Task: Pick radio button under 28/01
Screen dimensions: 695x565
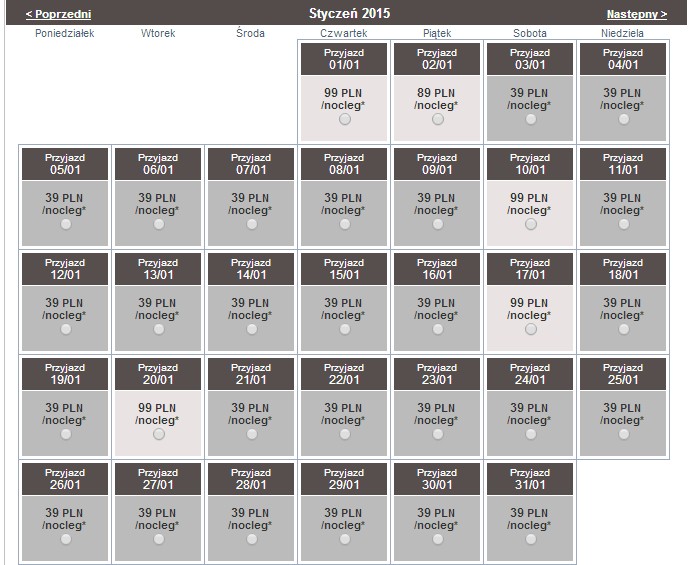Action: pos(252,539)
